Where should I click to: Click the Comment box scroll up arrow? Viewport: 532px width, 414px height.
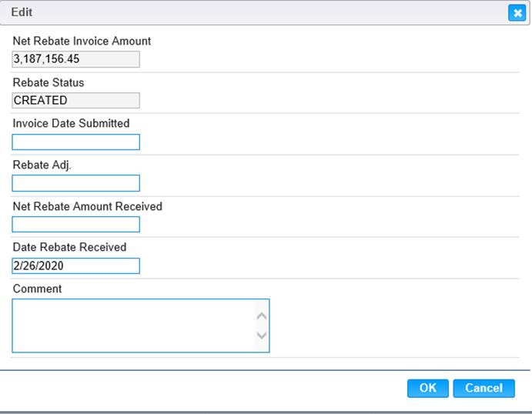coord(262,316)
